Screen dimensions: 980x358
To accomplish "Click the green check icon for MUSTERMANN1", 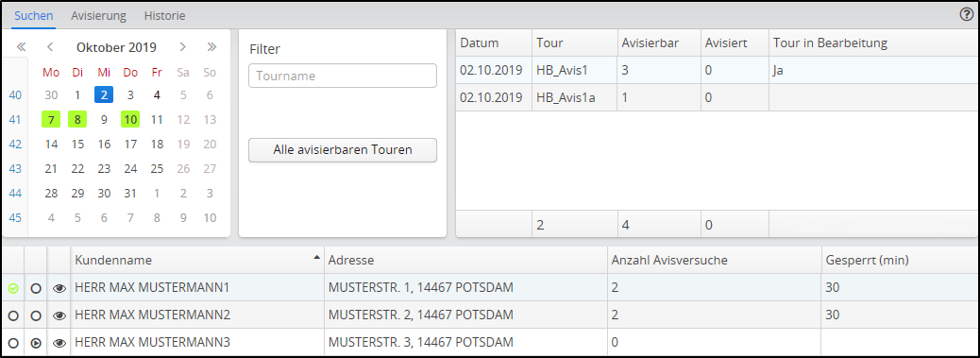I will (13, 288).
